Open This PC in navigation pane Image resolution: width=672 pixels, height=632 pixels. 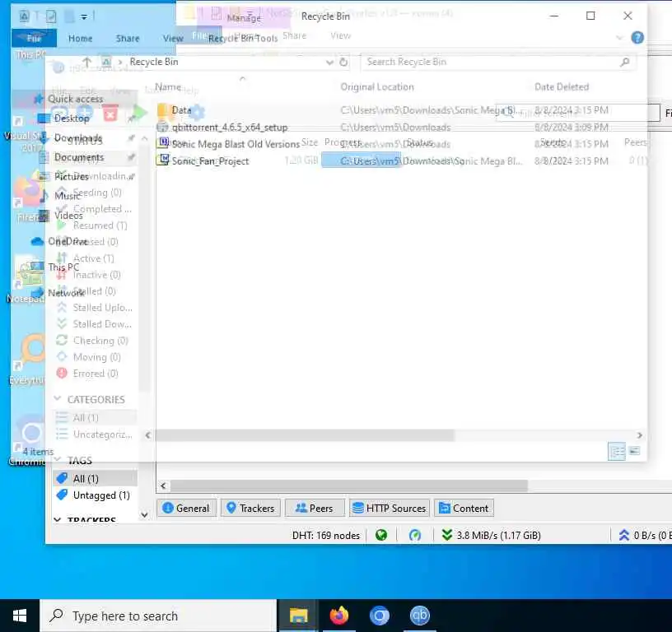(63, 267)
